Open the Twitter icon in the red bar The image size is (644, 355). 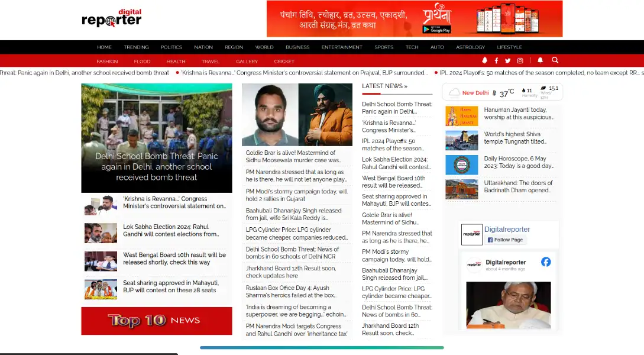click(507, 60)
